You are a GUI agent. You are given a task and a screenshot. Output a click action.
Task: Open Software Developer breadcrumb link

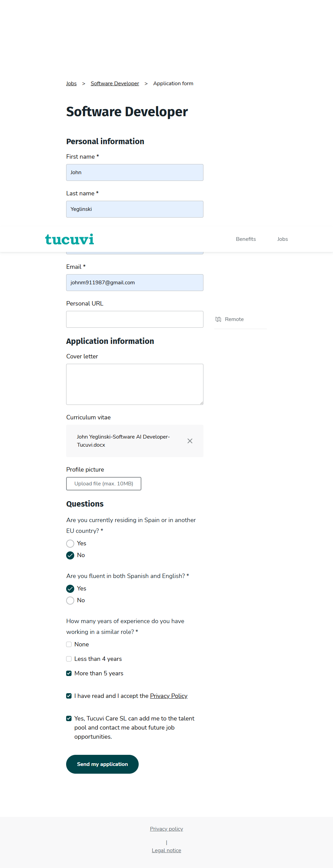pos(115,84)
